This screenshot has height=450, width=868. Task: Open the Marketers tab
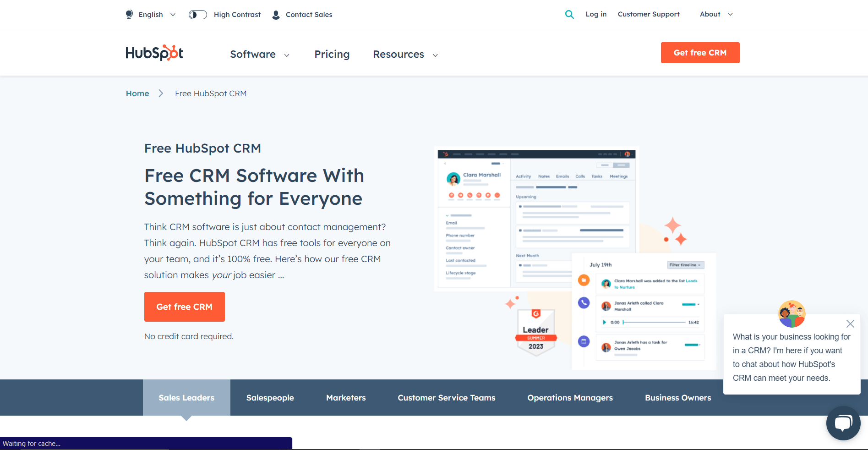(346, 398)
